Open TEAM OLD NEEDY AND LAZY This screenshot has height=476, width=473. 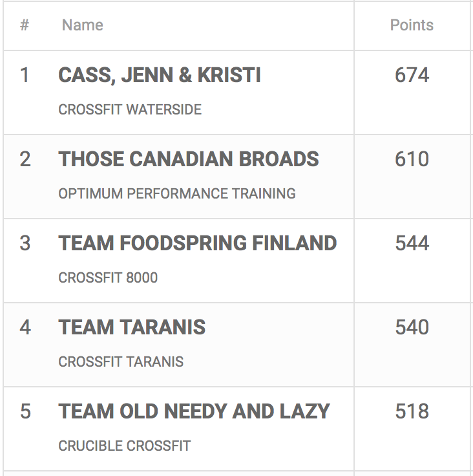[194, 411]
